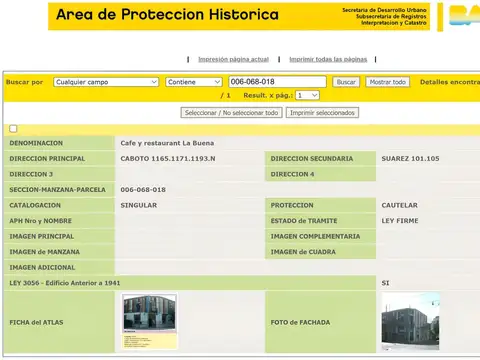Click the 'IMAGEN de MANZANA' label
The width and height of the screenshot is (480, 360).
45,252
